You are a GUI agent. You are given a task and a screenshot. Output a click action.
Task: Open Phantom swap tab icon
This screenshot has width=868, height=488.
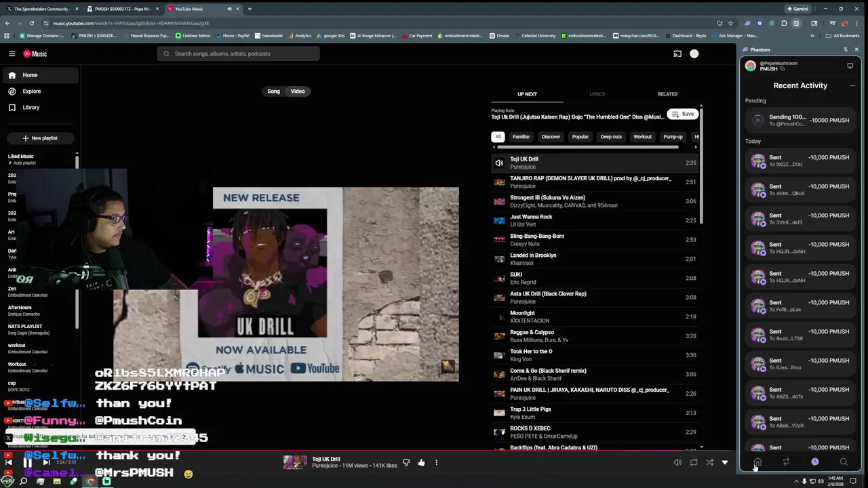point(786,462)
